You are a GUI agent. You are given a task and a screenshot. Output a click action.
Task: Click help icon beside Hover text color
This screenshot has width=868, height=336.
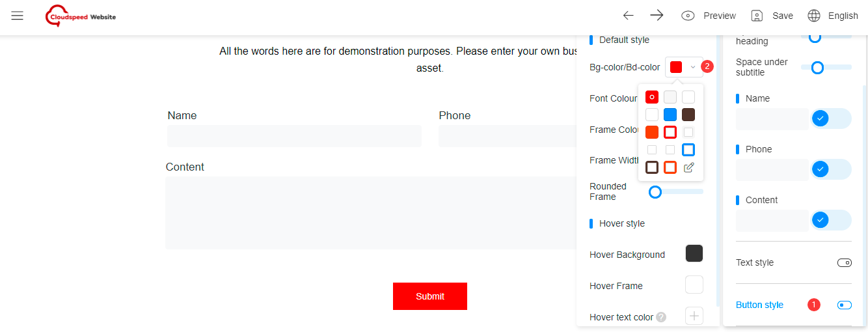(661, 317)
